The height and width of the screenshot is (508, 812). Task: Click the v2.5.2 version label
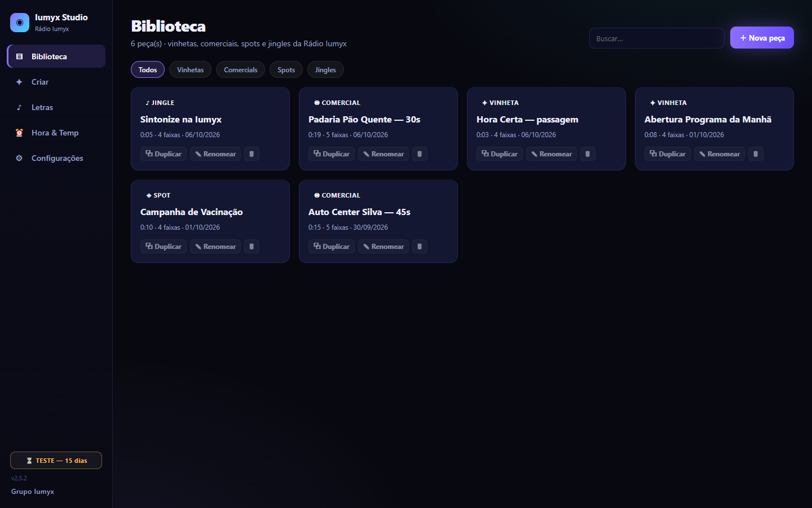[19, 478]
